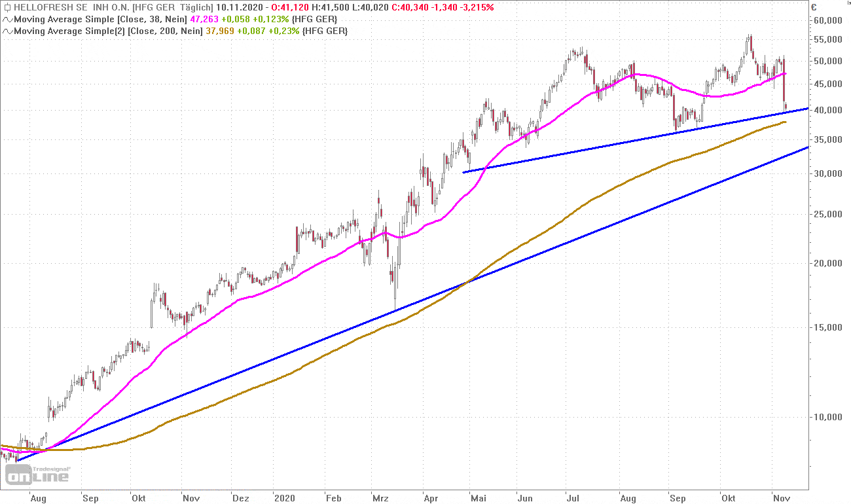This screenshot has width=851, height=504.
Task: Click the close value C:40,340
Action: (409, 8)
